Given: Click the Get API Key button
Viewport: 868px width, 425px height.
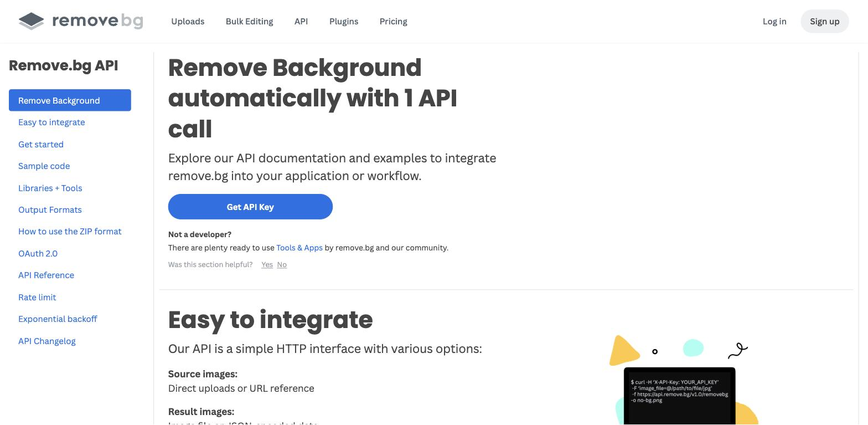Looking at the screenshot, I should 250,207.
